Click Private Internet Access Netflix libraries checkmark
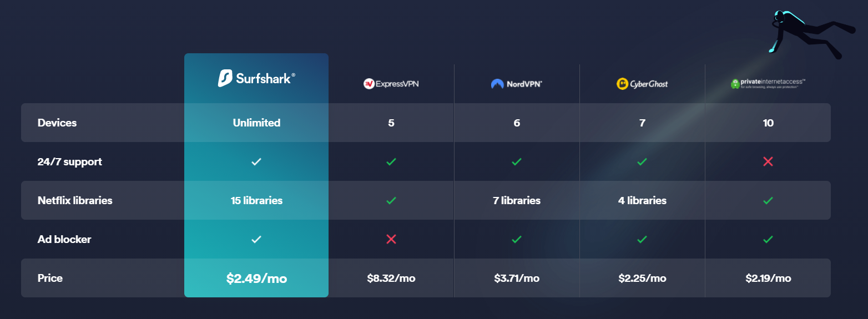 click(x=768, y=200)
